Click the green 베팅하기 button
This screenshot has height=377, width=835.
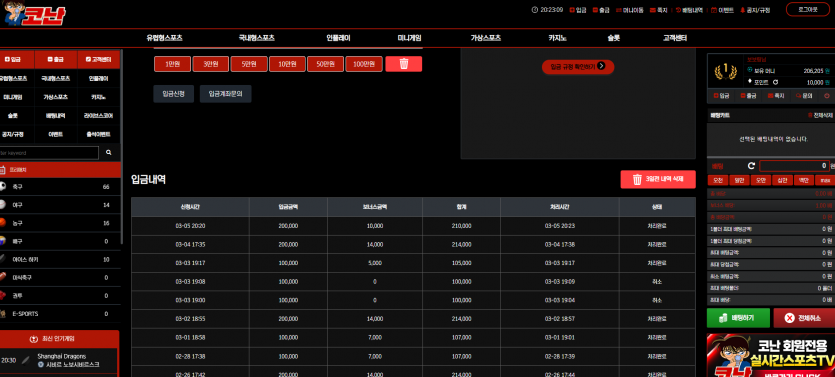738,318
